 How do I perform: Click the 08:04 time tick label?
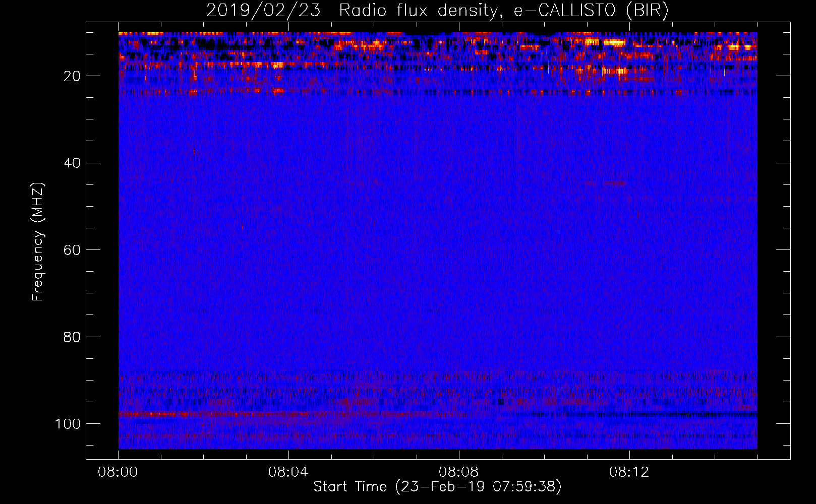pyautogui.click(x=288, y=472)
